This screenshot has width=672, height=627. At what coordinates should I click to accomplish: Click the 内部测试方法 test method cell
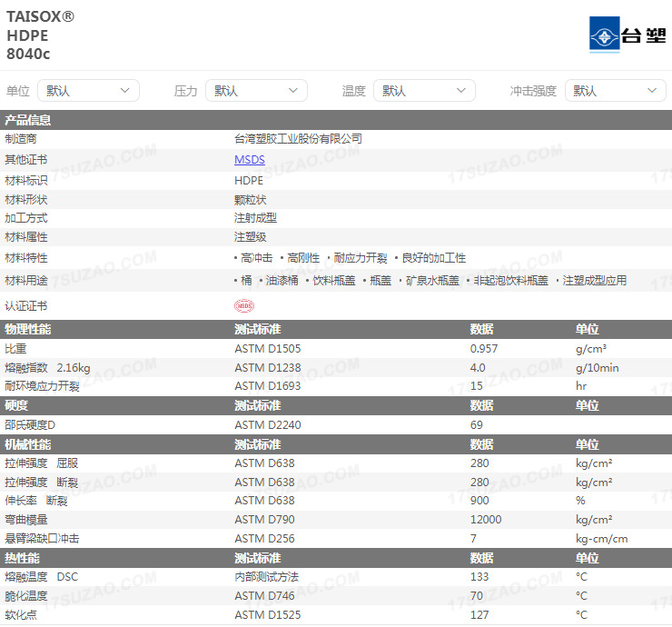tap(266, 577)
